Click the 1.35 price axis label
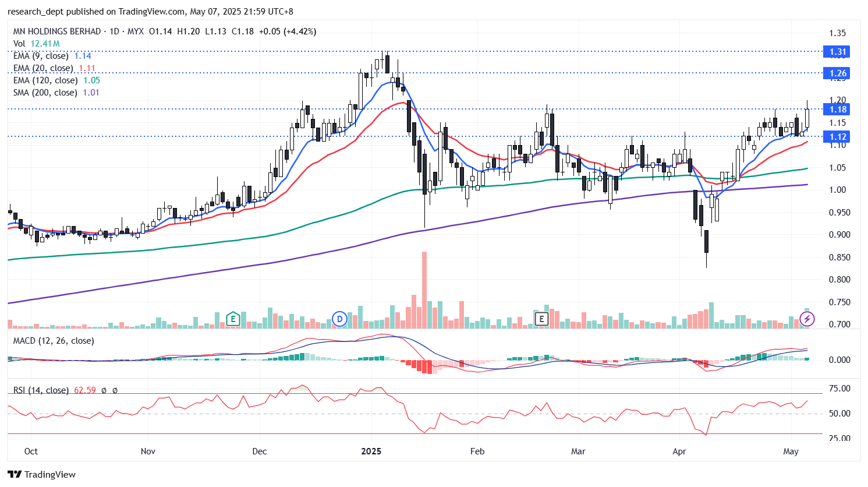Image resolution: width=868 pixels, height=487 pixels. pyautogui.click(x=838, y=33)
